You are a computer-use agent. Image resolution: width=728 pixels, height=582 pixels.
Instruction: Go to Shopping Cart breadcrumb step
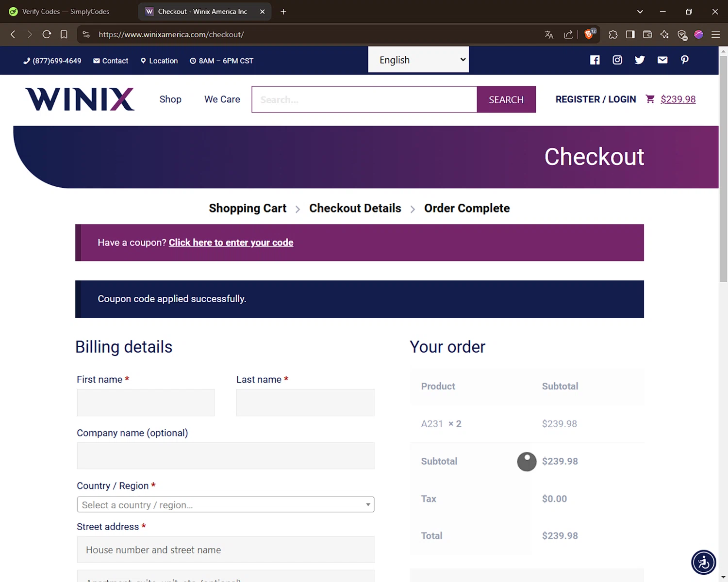tap(248, 208)
